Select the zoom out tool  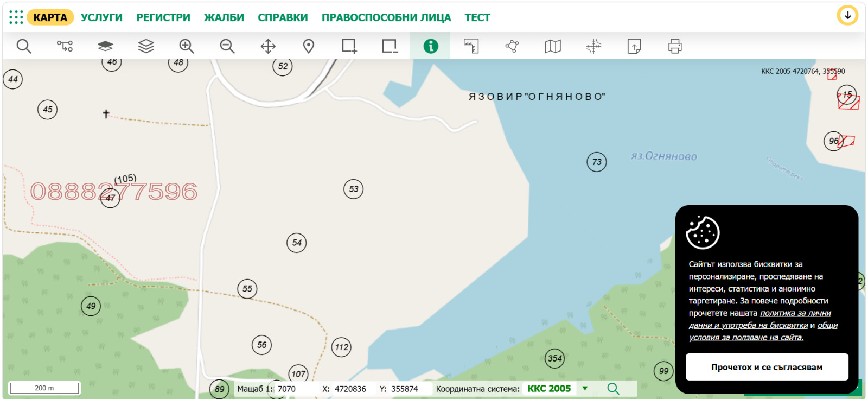[227, 46]
